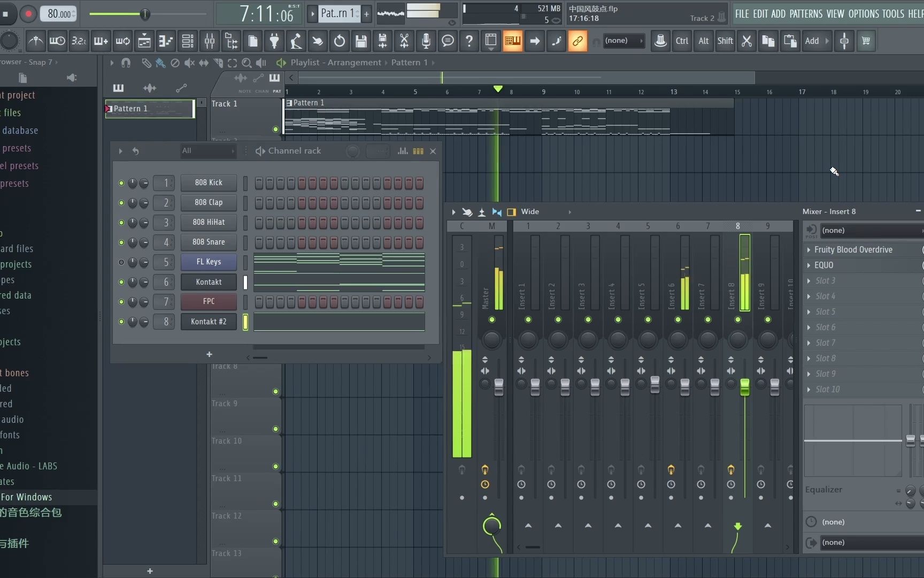
Task: Open the mixer 'Wide' layout dropdown
Action: (x=545, y=212)
